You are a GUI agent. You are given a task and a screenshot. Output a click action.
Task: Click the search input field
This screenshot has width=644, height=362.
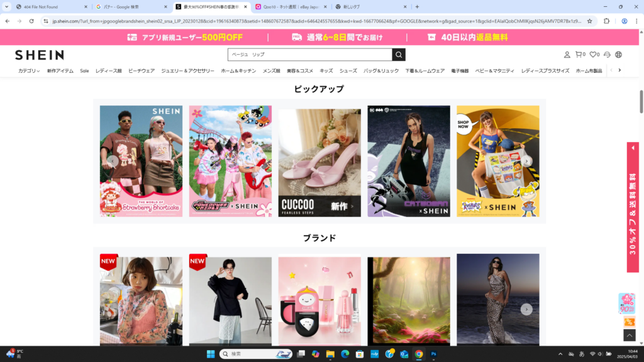[x=309, y=55]
